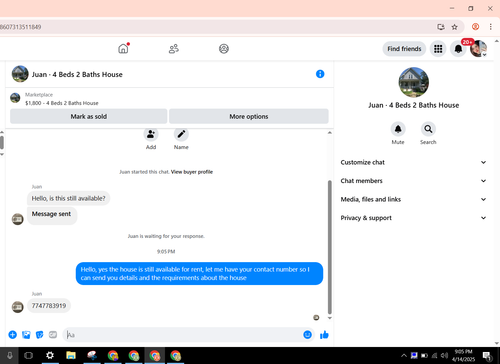Open Task View in the taskbar
The image size is (500, 364).
point(29,355)
